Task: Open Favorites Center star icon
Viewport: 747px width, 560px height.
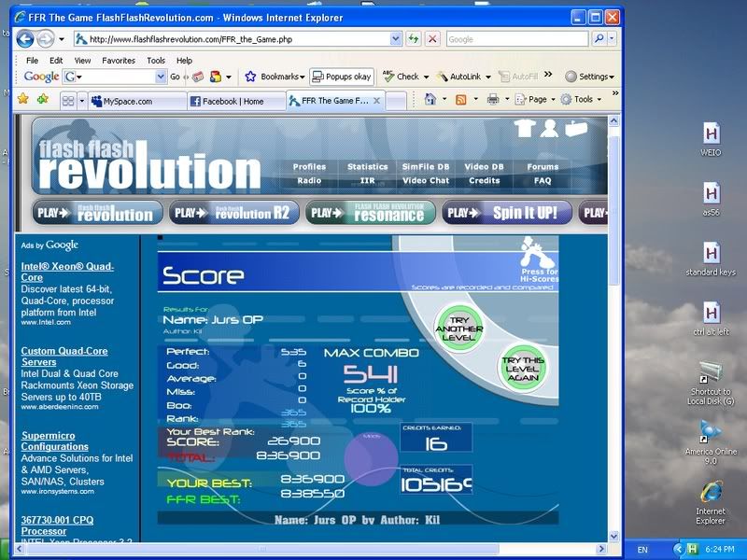Action: click(22, 99)
